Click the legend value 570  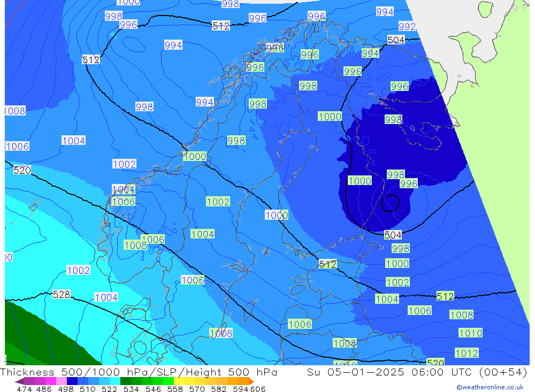tap(196, 389)
